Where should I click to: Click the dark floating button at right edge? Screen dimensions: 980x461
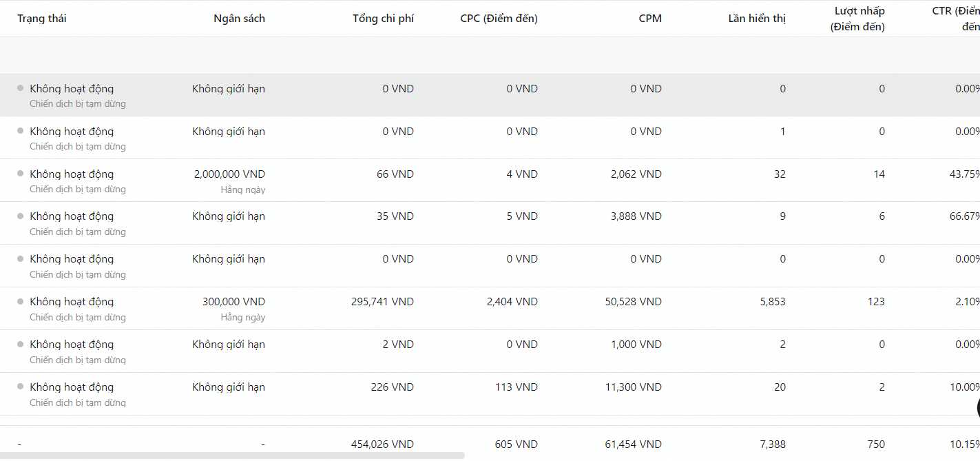977,407
